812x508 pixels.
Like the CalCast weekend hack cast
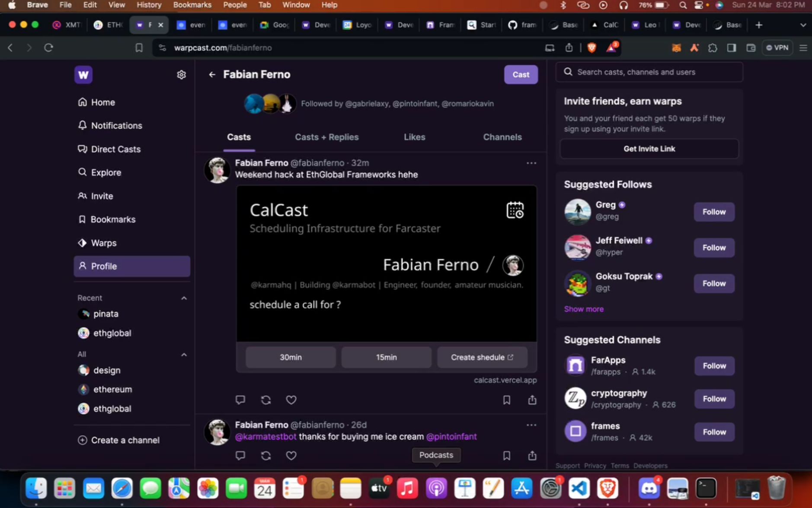click(291, 400)
